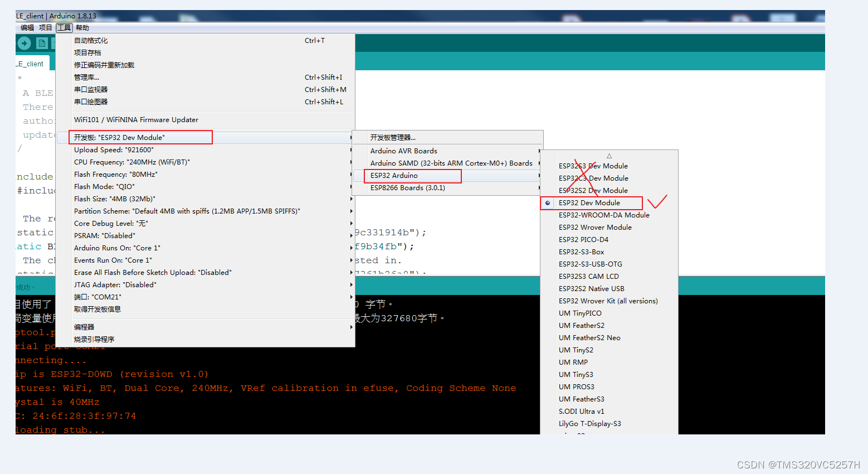Open 开发板管理器... boards manager
The image size is (868, 474).
pyautogui.click(x=448, y=138)
